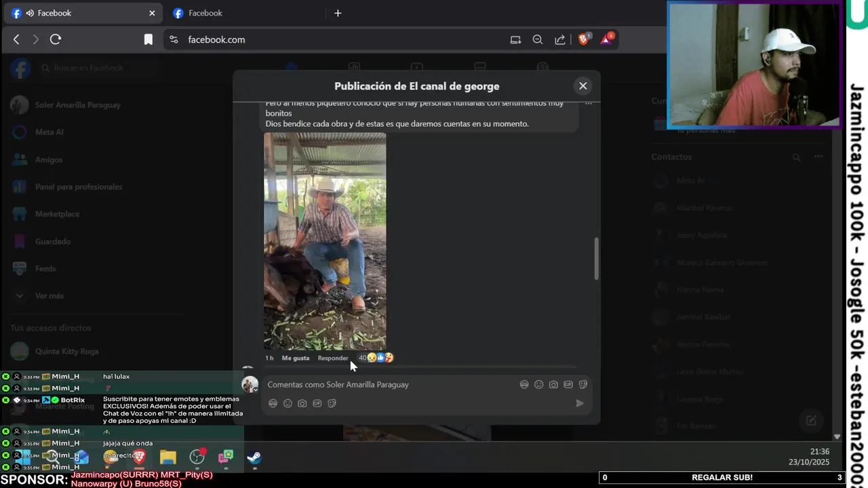Click Me gusta under the photo comment
The image size is (868, 488).
pyautogui.click(x=296, y=358)
